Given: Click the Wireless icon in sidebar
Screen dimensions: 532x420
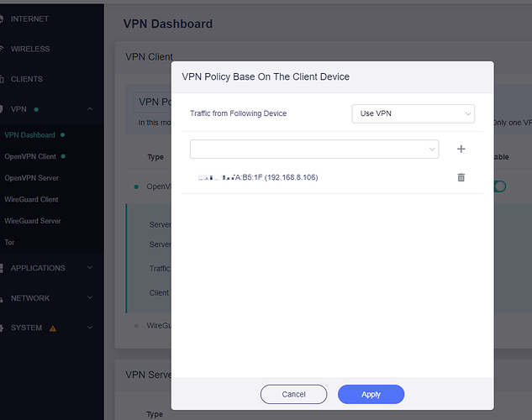Looking at the screenshot, I should click(x=3, y=49).
